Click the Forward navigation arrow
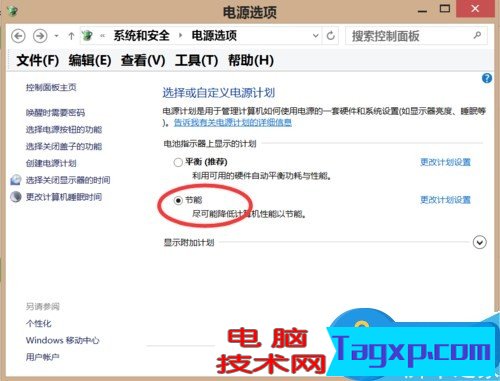 click(x=40, y=36)
